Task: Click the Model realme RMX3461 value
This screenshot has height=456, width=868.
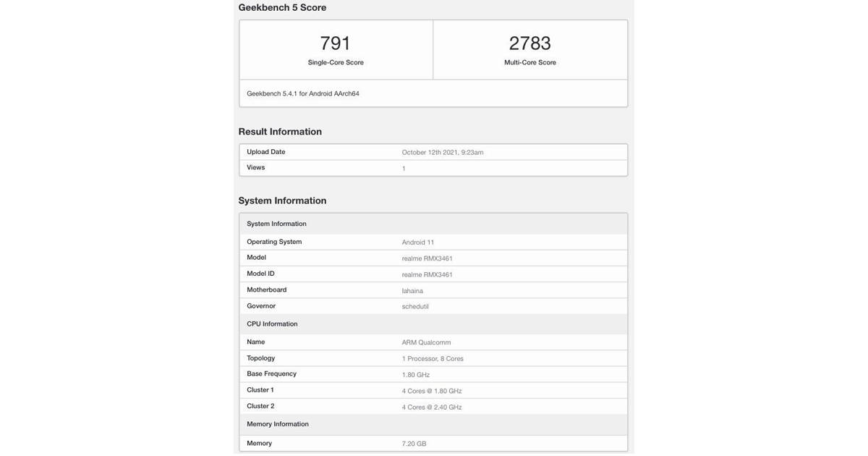Action: point(427,256)
